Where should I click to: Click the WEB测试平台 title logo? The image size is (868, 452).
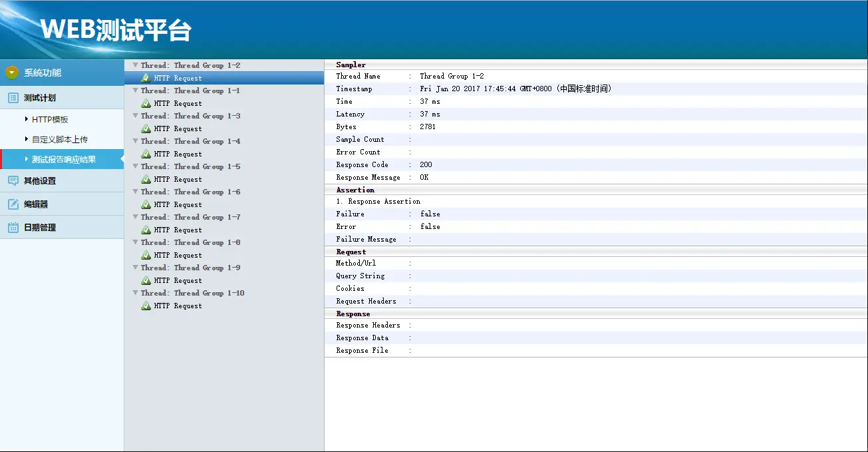[x=116, y=31]
